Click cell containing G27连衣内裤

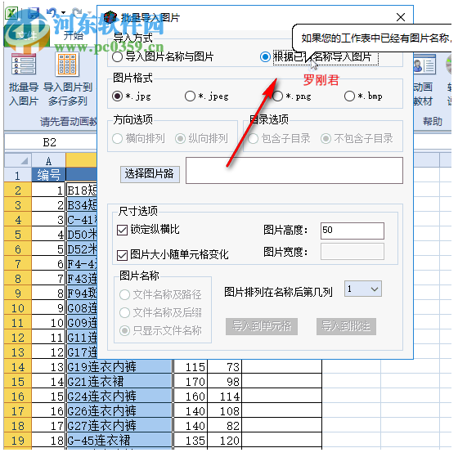pyautogui.click(x=119, y=426)
